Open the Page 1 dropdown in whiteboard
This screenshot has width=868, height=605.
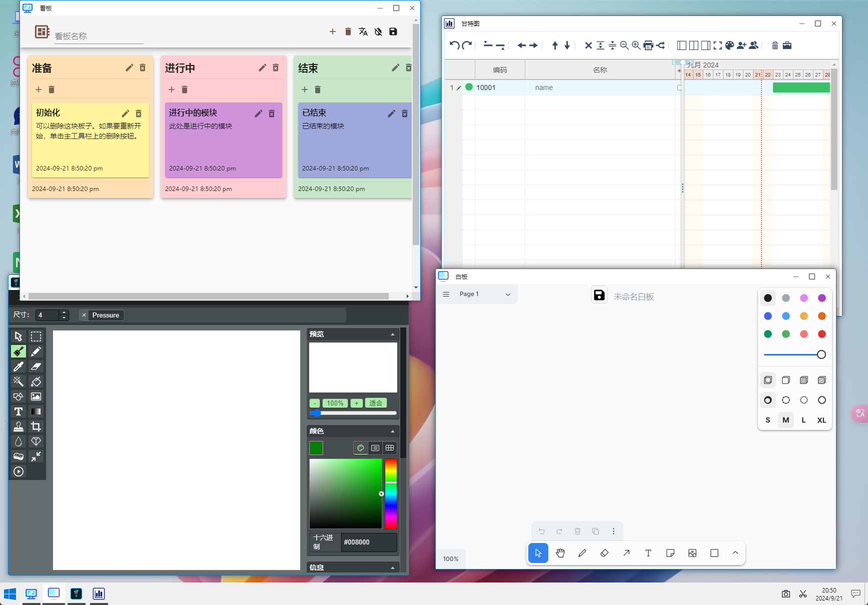pyautogui.click(x=485, y=294)
